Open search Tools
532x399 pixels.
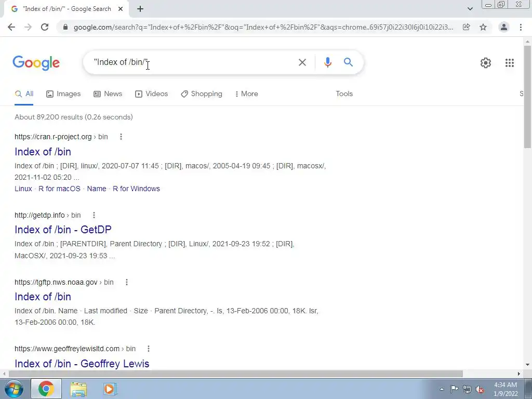tap(344, 94)
